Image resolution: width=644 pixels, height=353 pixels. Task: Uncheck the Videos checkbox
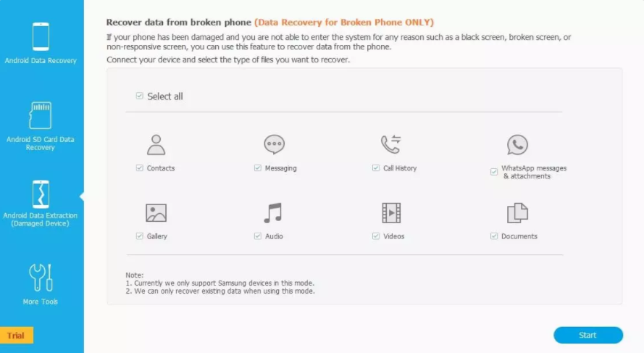376,236
